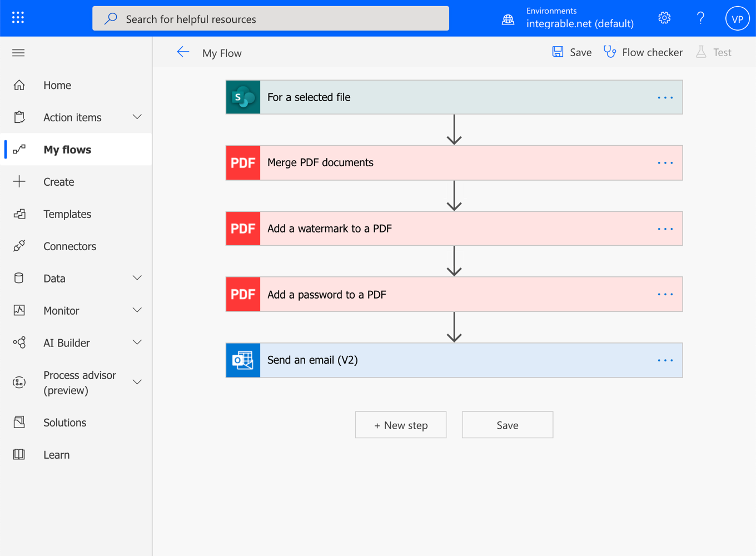Open the app launcher waffle icon
The height and width of the screenshot is (556, 756).
18,18
